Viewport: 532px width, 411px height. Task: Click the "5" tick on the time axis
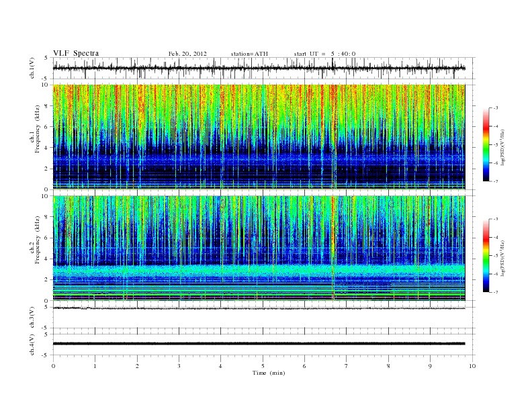click(263, 366)
